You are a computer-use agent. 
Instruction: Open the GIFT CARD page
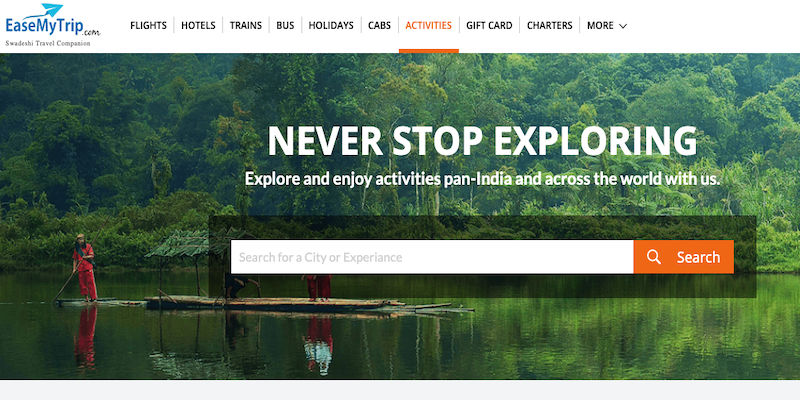pos(489,26)
